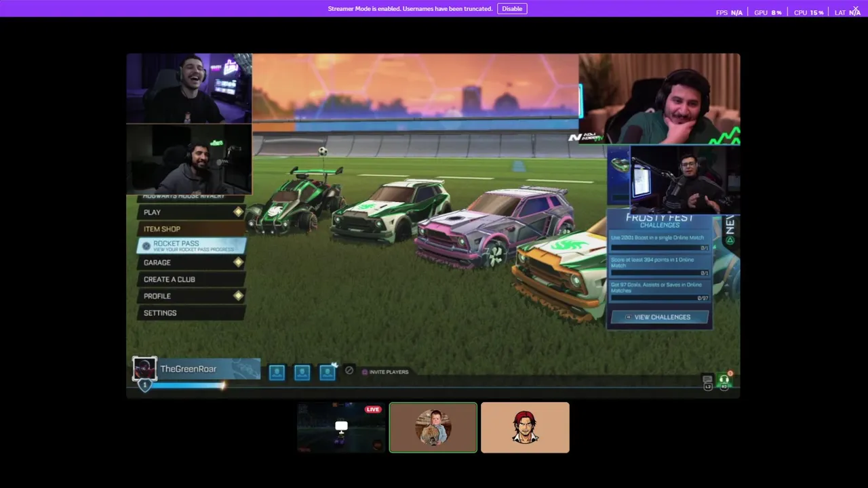Disable Streamer Mode from the banner
The width and height of the screenshot is (868, 488).
pos(512,9)
